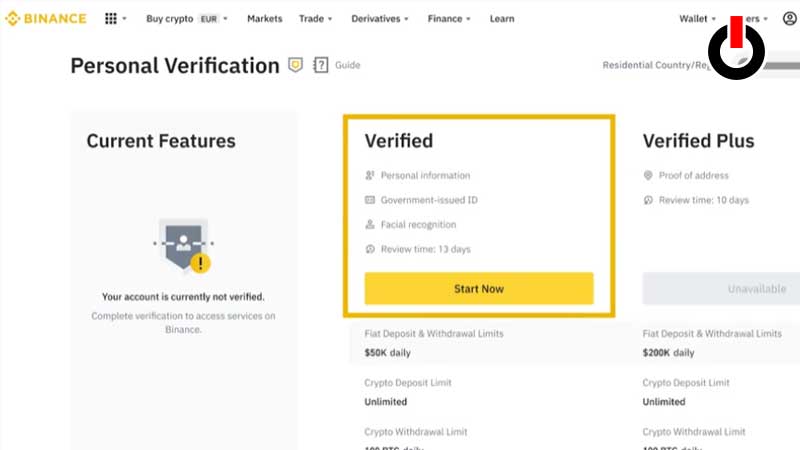Open the Markets page
This screenshot has width=800, height=450.
264,19
